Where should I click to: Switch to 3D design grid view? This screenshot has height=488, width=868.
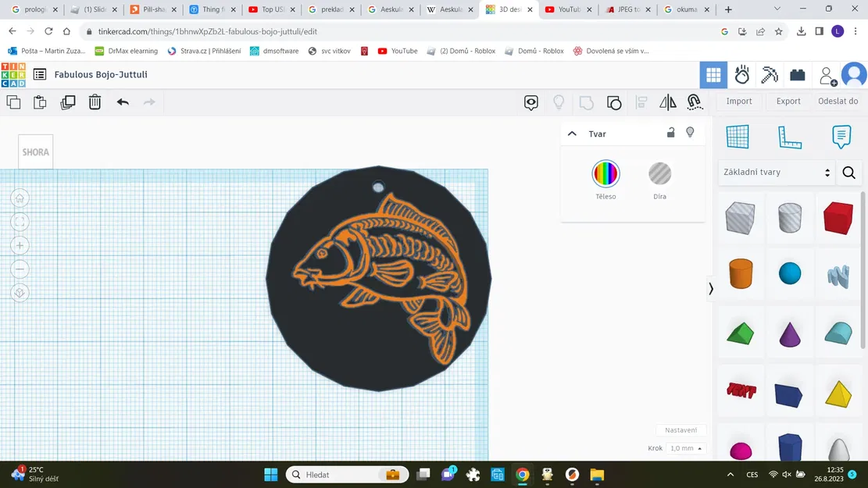(713, 75)
